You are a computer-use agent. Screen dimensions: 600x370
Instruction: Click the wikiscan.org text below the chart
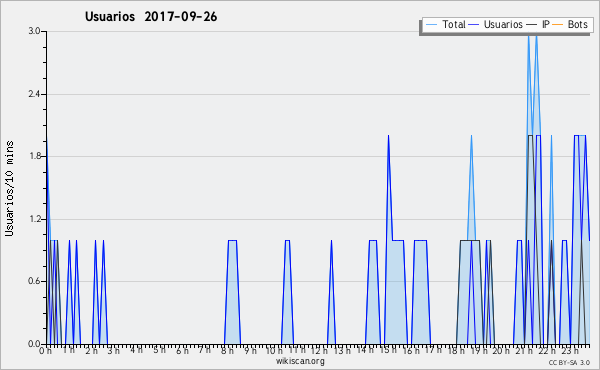click(x=300, y=361)
